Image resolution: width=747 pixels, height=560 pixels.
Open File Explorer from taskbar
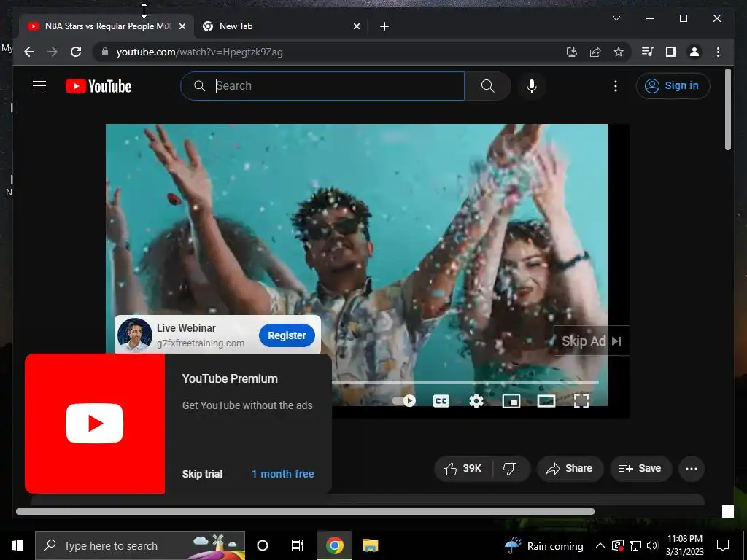coord(370,545)
